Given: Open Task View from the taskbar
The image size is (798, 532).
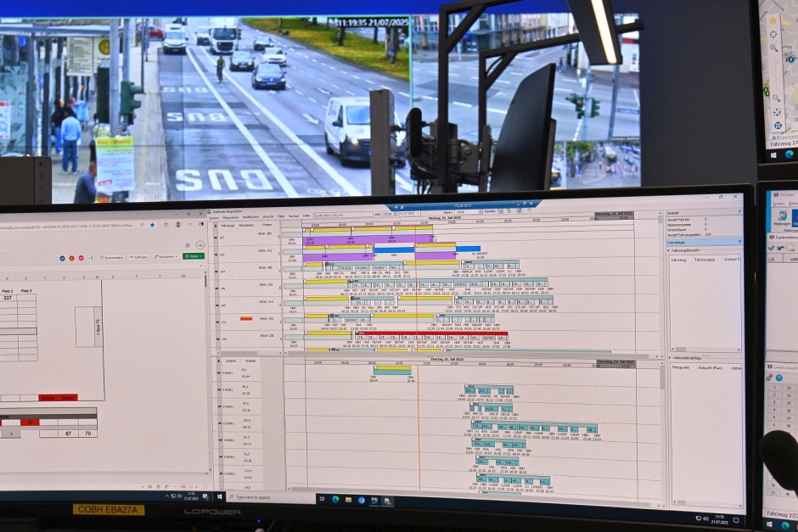Looking at the screenshot, I should 322,499.
